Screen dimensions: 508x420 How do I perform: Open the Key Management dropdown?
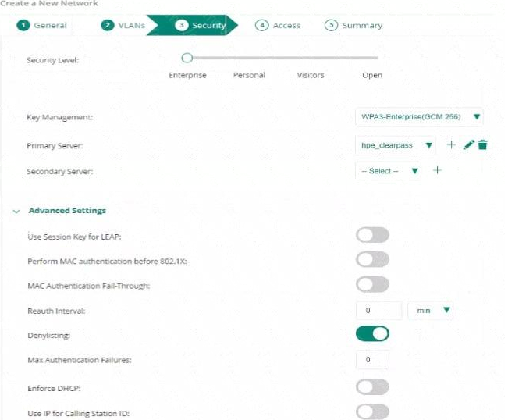tap(418, 117)
